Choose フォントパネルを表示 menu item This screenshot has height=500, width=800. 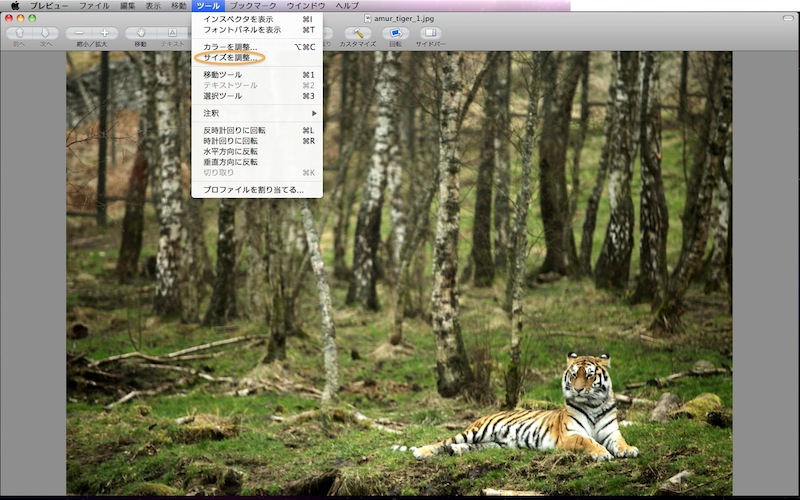(x=257, y=30)
